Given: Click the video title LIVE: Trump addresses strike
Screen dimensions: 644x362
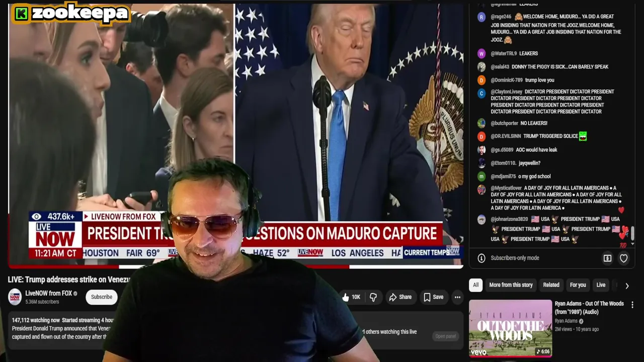Looking at the screenshot, I should (x=69, y=280).
